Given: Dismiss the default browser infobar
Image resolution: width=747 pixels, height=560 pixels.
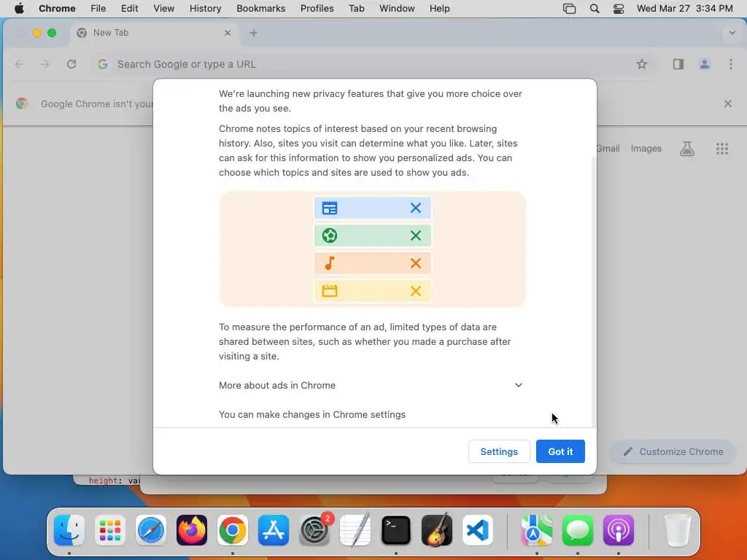Looking at the screenshot, I should click(x=727, y=104).
